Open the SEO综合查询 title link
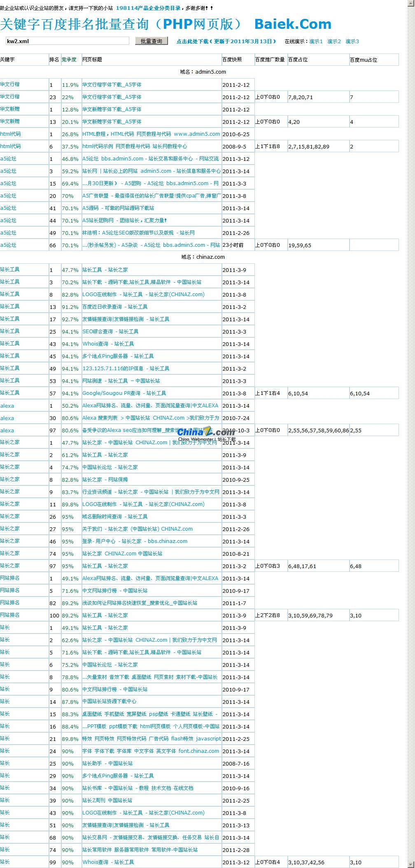The image size is (415, 868). point(110,332)
